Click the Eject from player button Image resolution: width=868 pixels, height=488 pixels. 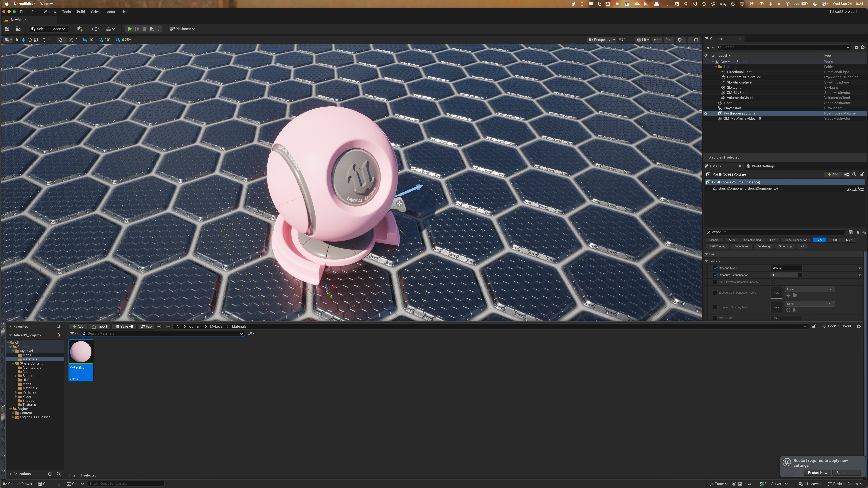tap(152, 29)
